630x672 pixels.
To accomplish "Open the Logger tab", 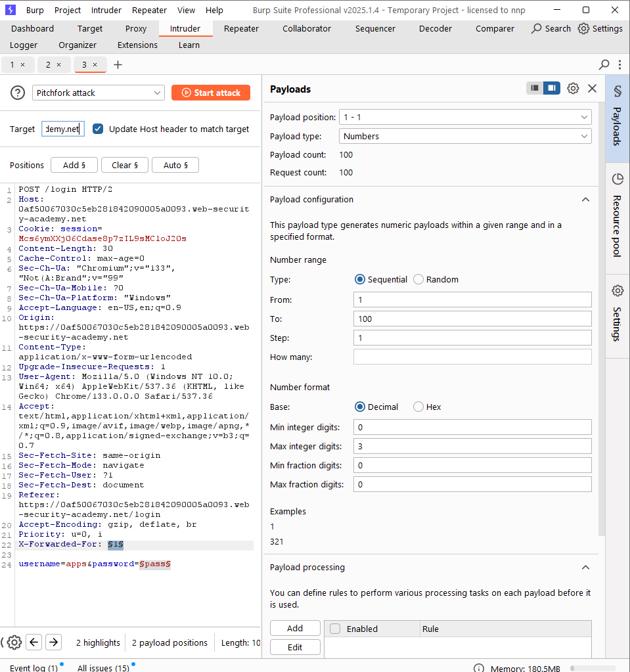I will [24, 45].
